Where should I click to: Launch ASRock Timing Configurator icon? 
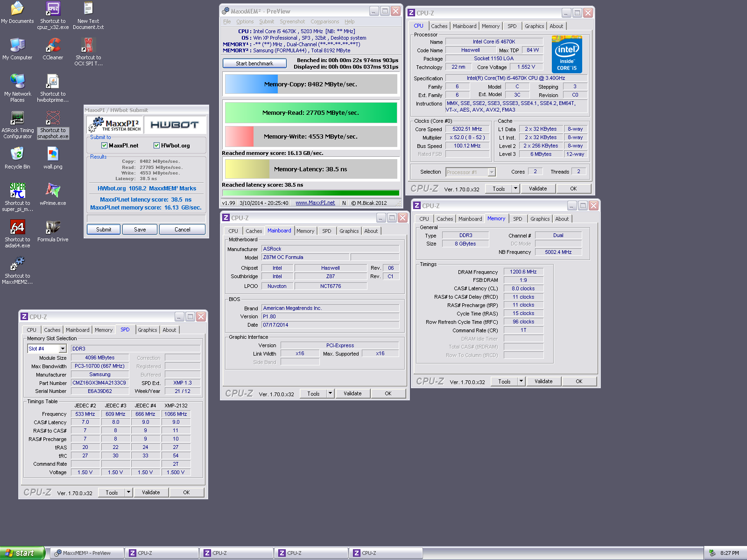17,125
